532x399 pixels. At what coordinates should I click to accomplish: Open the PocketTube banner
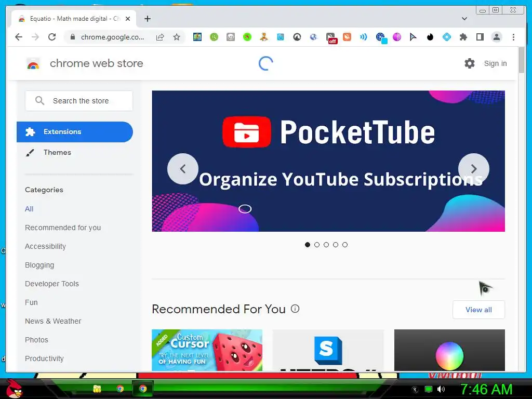click(328, 161)
